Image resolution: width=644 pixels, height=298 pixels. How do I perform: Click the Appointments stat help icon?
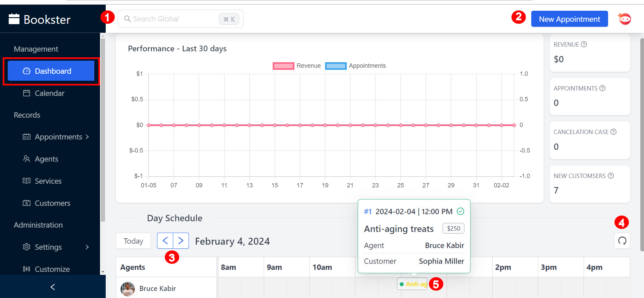click(x=602, y=88)
